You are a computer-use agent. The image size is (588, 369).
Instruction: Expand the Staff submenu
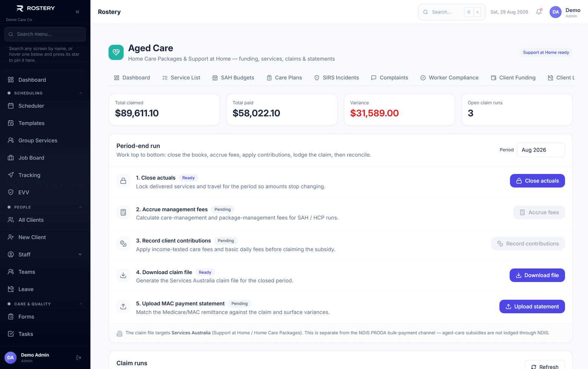point(80,255)
